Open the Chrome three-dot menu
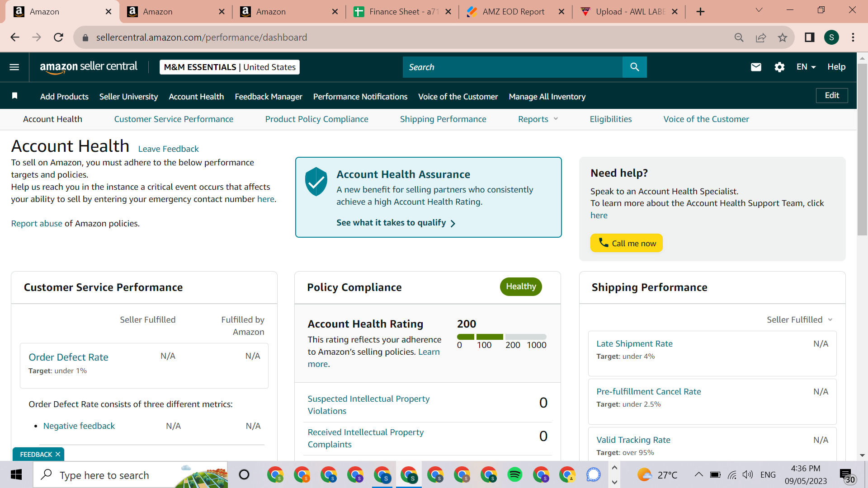 (x=853, y=38)
